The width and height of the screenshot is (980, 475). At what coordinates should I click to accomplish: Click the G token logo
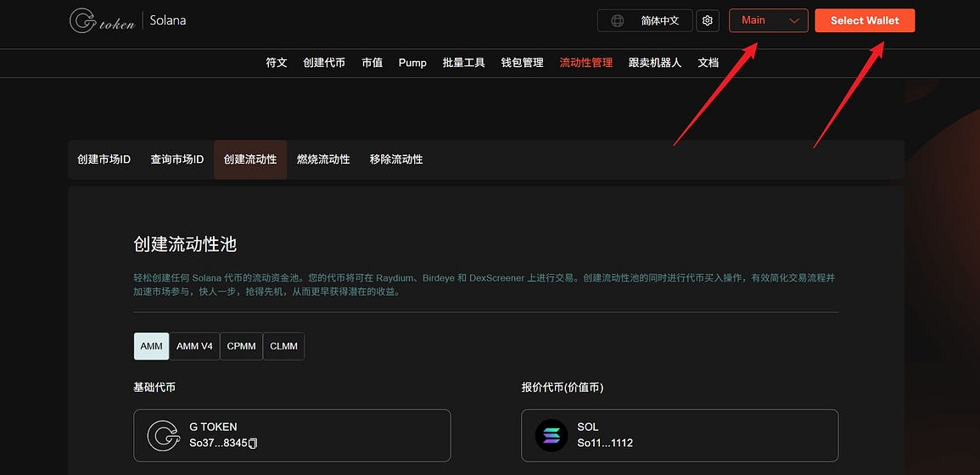click(x=101, y=20)
